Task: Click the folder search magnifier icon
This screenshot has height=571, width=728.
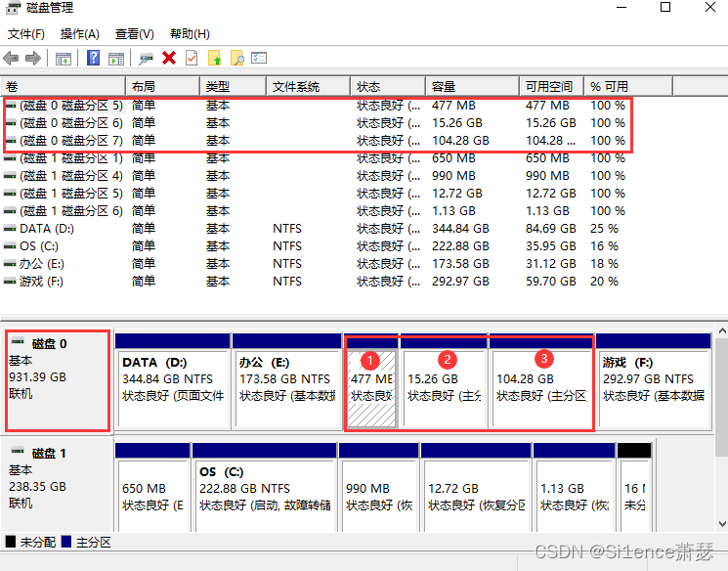Action: coord(236,58)
